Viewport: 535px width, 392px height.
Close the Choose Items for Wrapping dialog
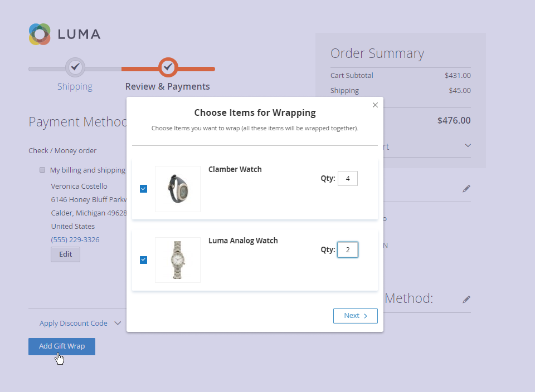pos(375,105)
